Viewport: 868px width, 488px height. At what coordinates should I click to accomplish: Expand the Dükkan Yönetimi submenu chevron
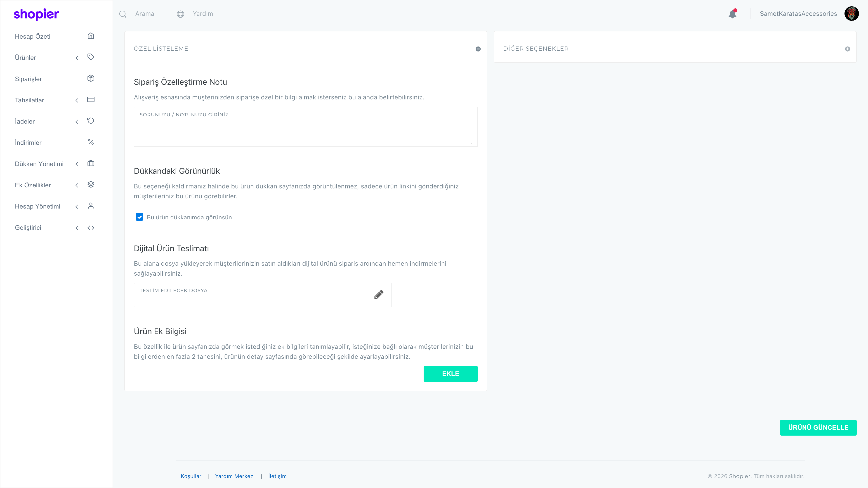click(77, 164)
